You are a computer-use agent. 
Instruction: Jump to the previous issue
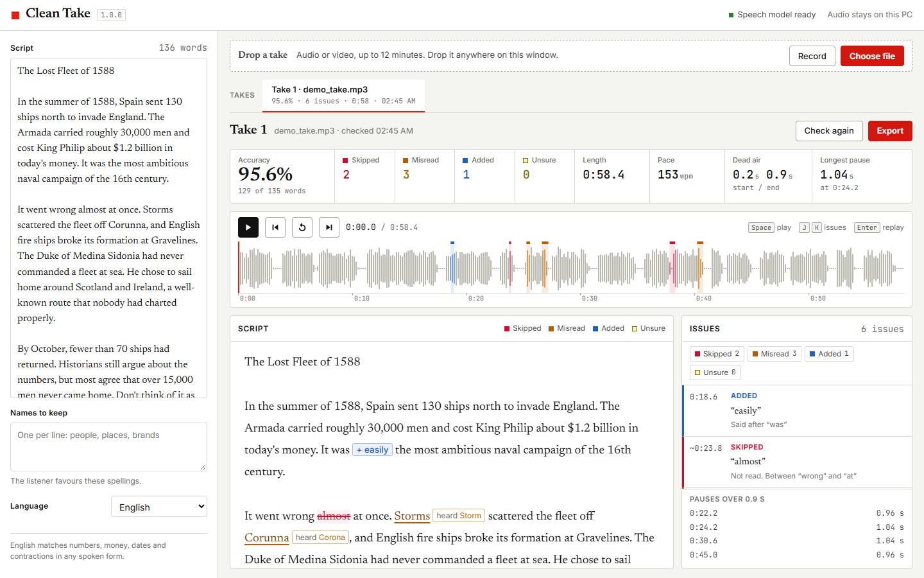275,227
